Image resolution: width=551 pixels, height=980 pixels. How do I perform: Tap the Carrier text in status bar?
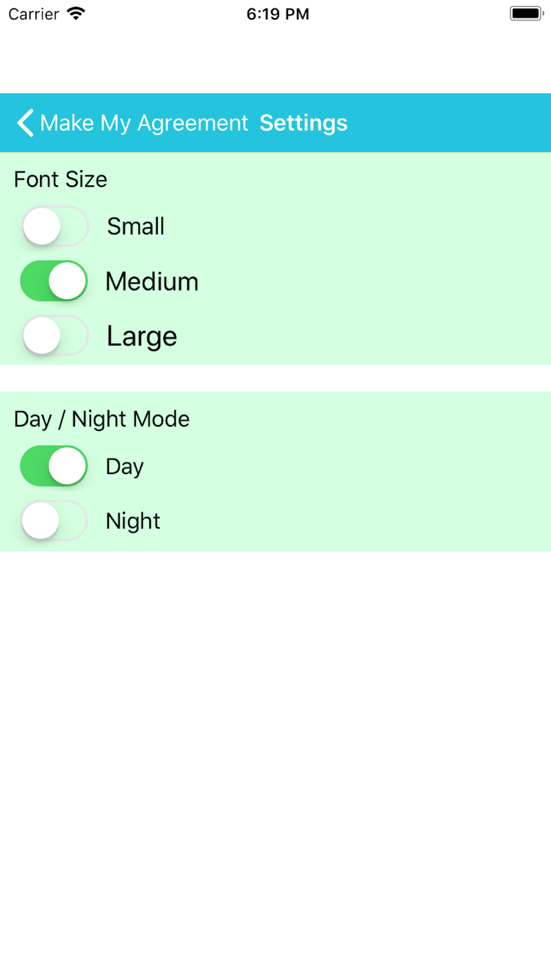pyautogui.click(x=34, y=14)
